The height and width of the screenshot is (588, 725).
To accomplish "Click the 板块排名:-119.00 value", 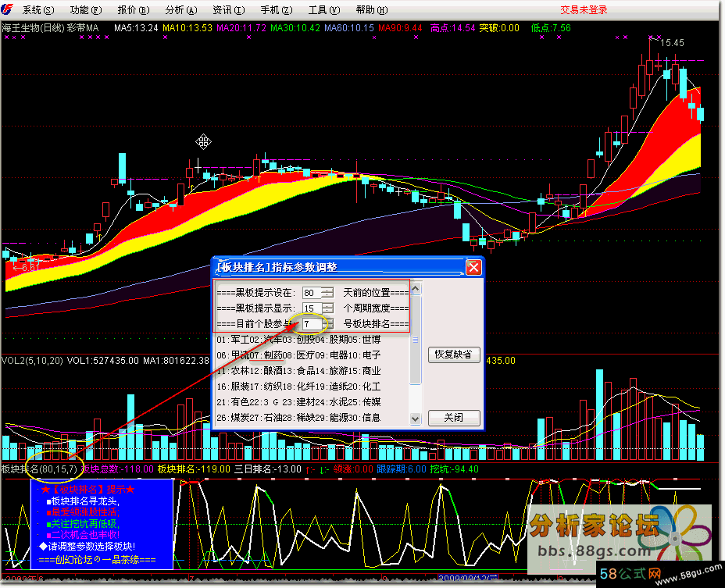I will pos(194,469).
